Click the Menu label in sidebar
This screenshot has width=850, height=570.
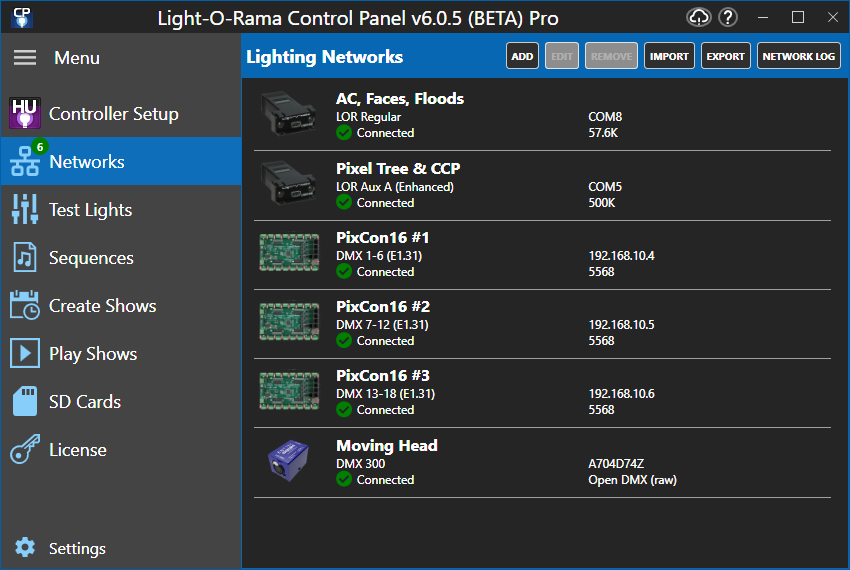point(76,57)
